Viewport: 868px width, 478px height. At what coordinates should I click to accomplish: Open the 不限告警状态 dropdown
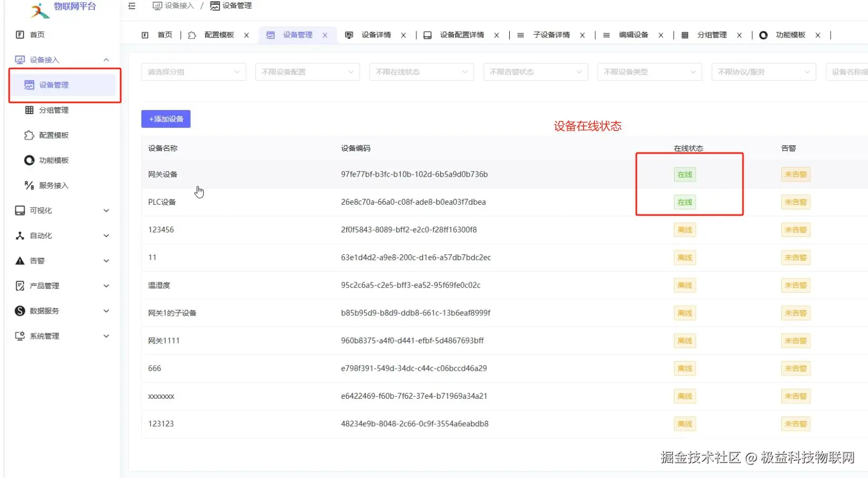tap(536, 72)
